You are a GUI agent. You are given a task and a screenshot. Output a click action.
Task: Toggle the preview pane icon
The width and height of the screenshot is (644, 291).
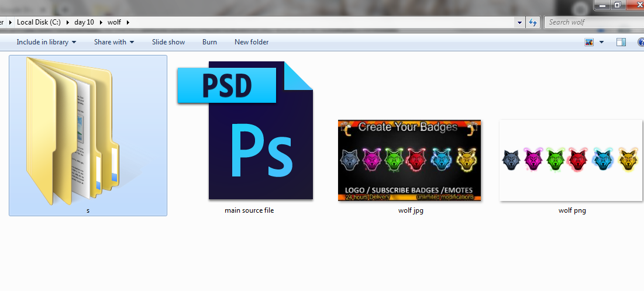621,42
